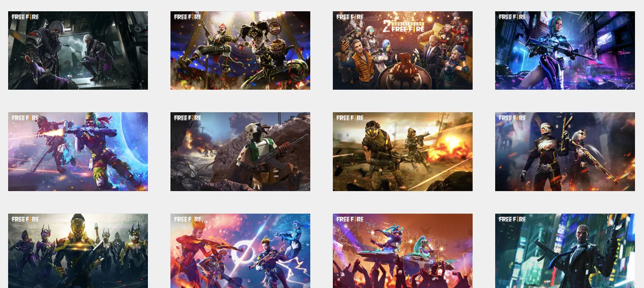Click Free Fire logo on concert crowd wallpaper
Screen dimensions: 644x288
(350, 219)
